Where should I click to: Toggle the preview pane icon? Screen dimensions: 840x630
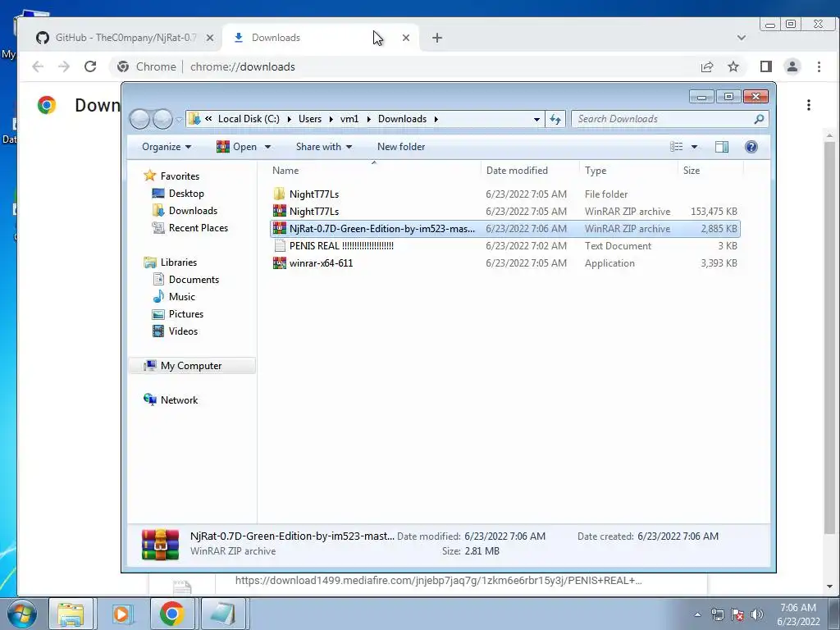pyautogui.click(x=722, y=147)
